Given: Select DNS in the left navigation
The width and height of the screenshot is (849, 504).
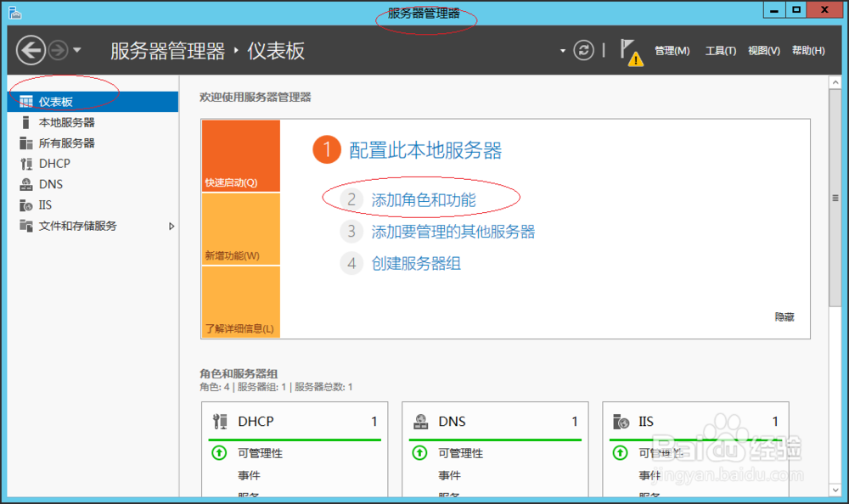Looking at the screenshot, I should [50, 184].
